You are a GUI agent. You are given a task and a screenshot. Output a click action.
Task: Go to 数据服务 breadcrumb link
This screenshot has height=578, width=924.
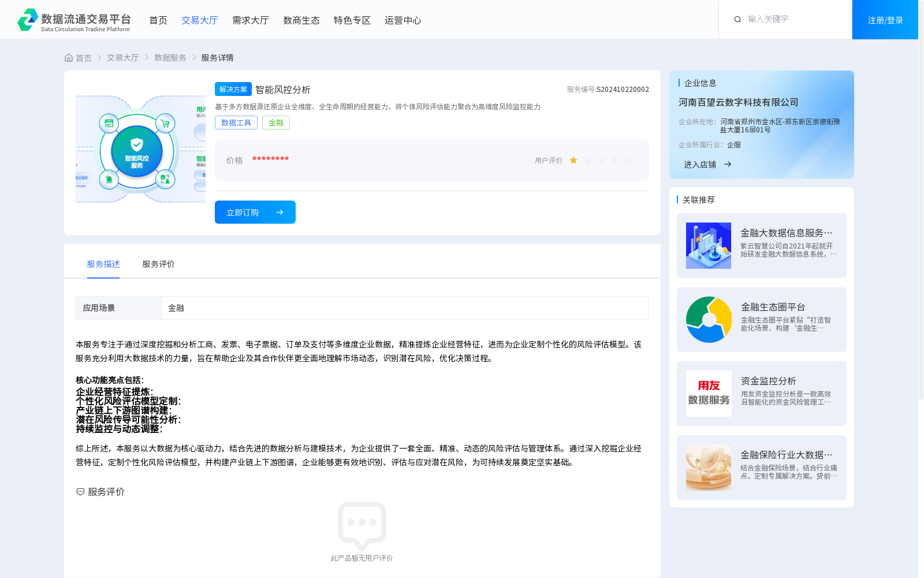click(x=170, y=58)
